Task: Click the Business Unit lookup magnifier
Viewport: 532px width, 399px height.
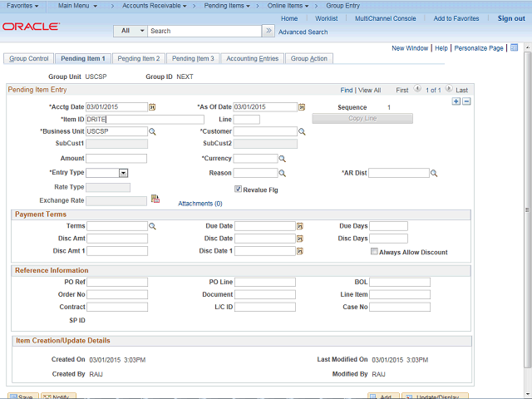Action: [x=152, y=131]
